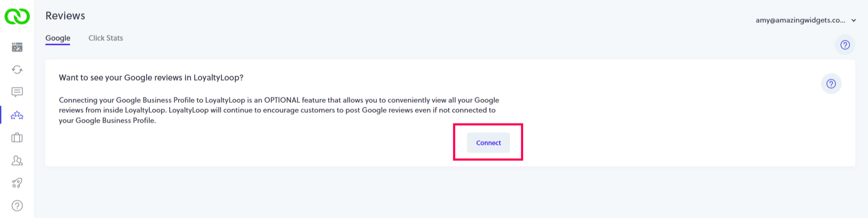The image size is (868, 218).
Task: Click the LoyaltyLoop logo
Action: click(17, 16)
